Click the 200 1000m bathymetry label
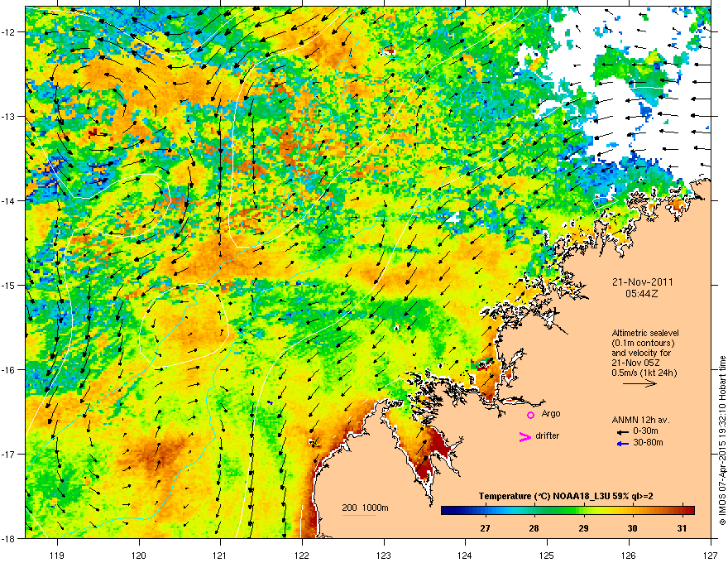The width and height of the screenshot is (728, 563). (x=365, y=508)
